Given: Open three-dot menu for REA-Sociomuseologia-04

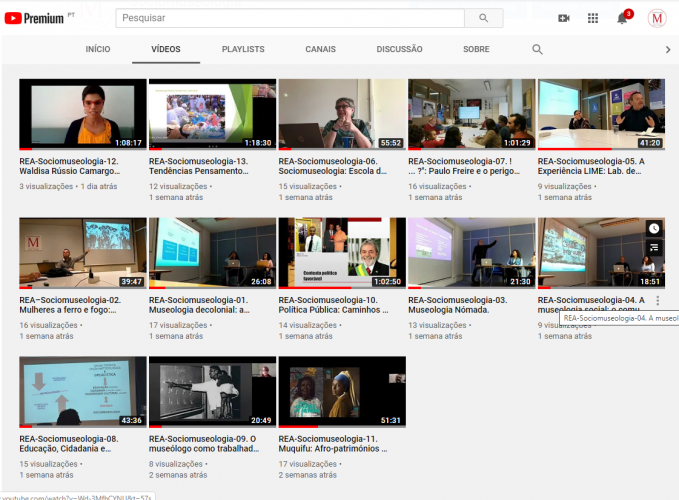Looking at the screenshot, I should [x=657, y=300].
